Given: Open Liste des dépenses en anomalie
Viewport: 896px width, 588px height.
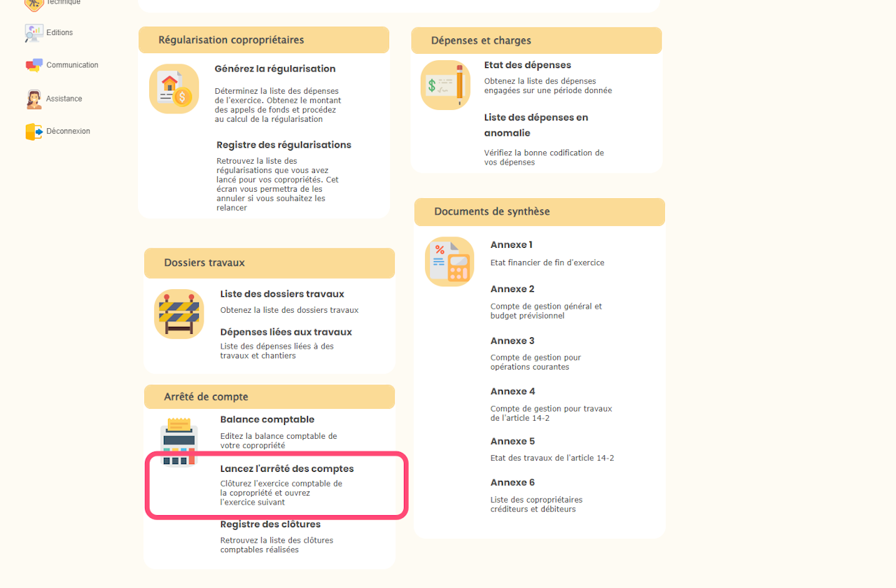Looking at the screenshot, I should coord(535,125).
